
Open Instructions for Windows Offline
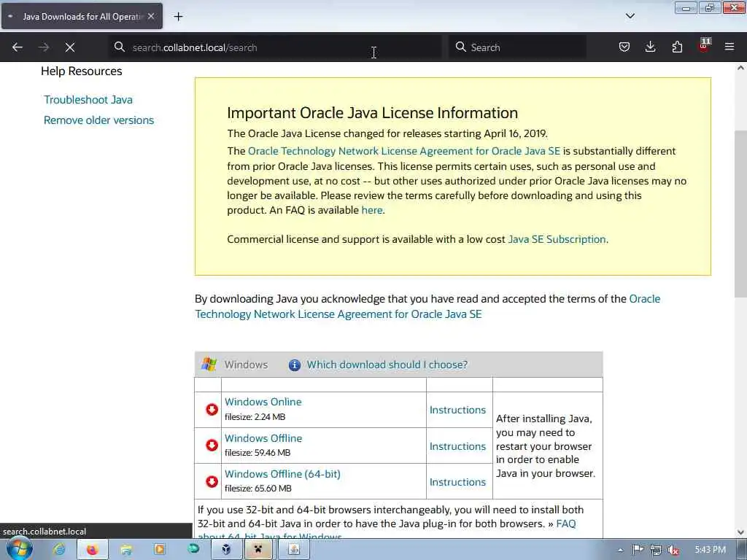coord(457,446)
